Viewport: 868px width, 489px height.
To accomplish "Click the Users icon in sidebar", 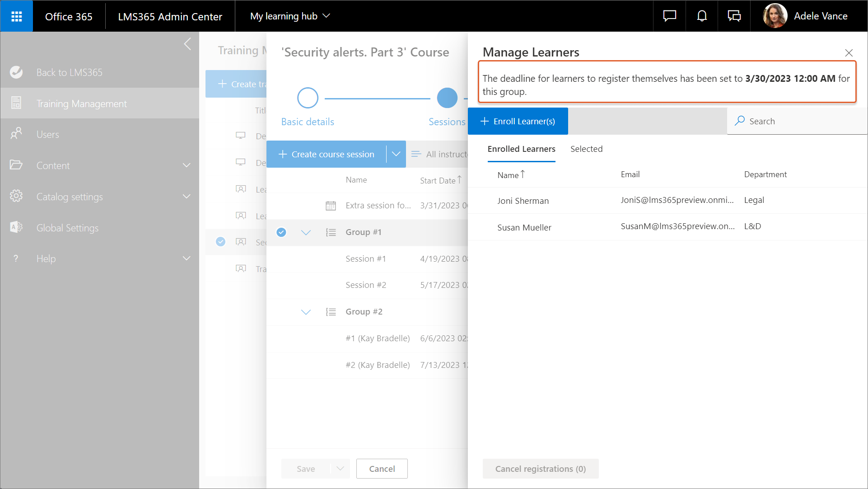I will coord(16,134).
